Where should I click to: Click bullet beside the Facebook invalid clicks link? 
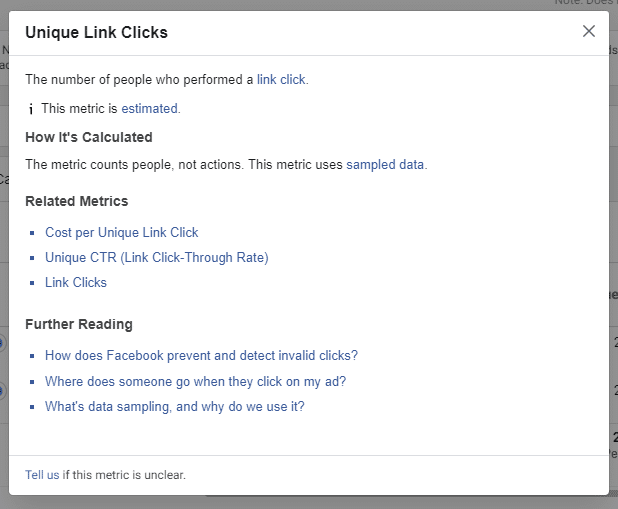32,356
